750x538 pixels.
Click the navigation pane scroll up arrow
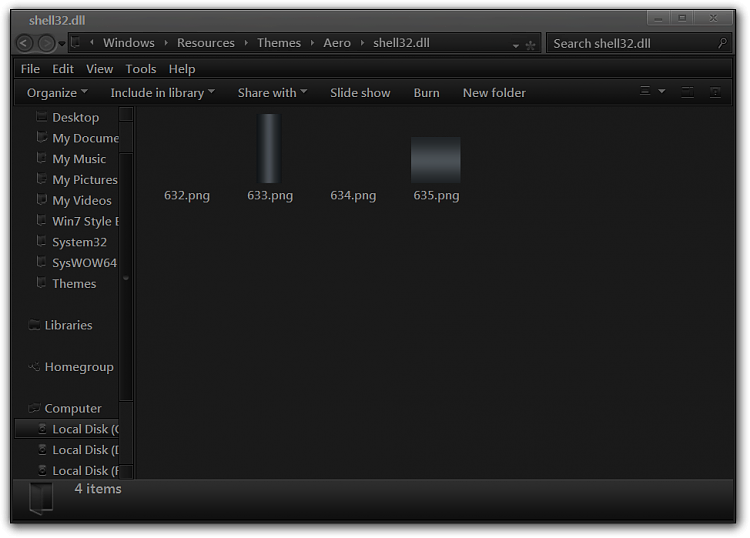pos(126,114)
